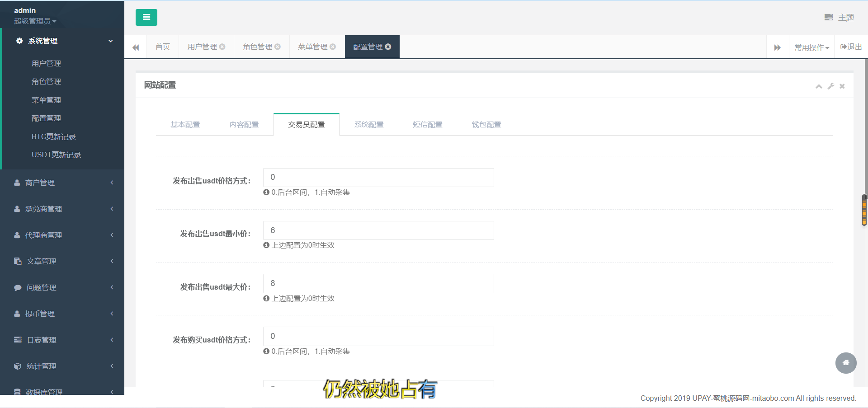Open BTC更新记录 in sidebar

(x=53, y=136)
